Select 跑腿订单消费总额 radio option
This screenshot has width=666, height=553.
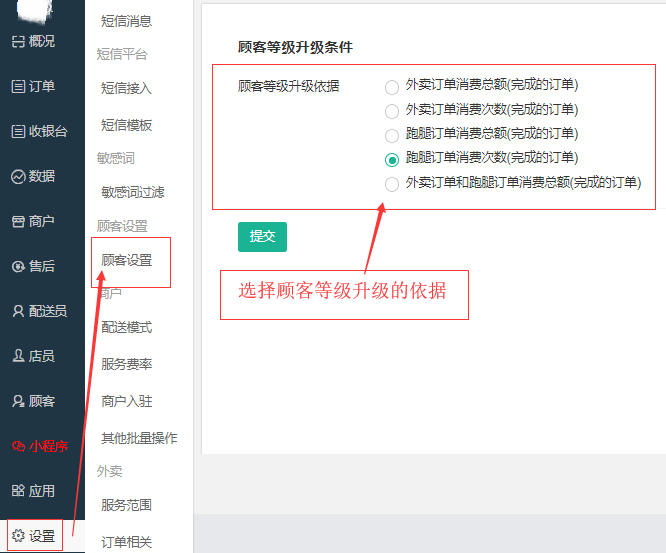(x=392, y=135)
